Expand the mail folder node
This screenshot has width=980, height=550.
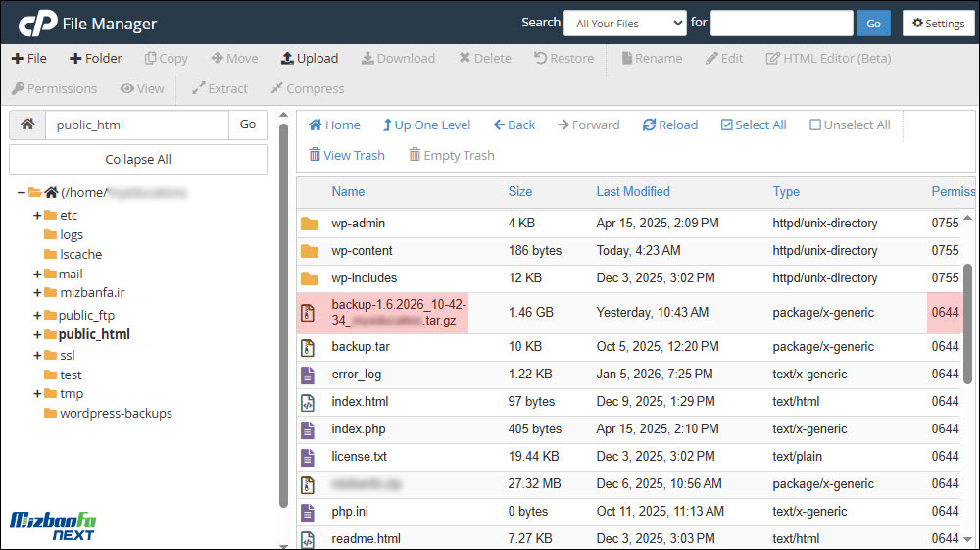pos(37,275)
